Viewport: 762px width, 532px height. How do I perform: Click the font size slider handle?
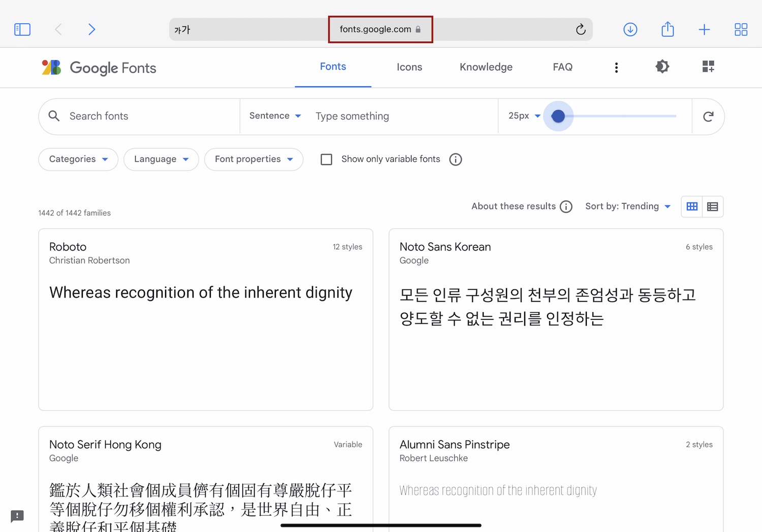click(x=558, y=116)
